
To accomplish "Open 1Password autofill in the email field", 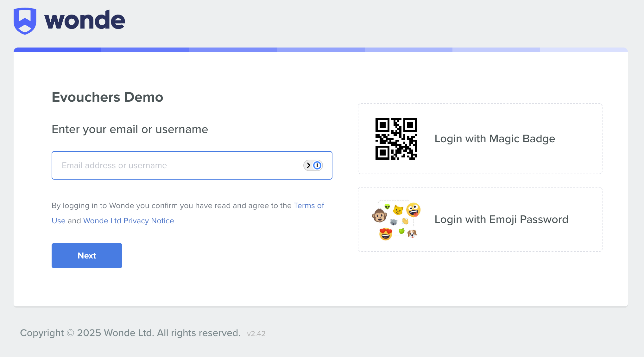I will 318,165.
